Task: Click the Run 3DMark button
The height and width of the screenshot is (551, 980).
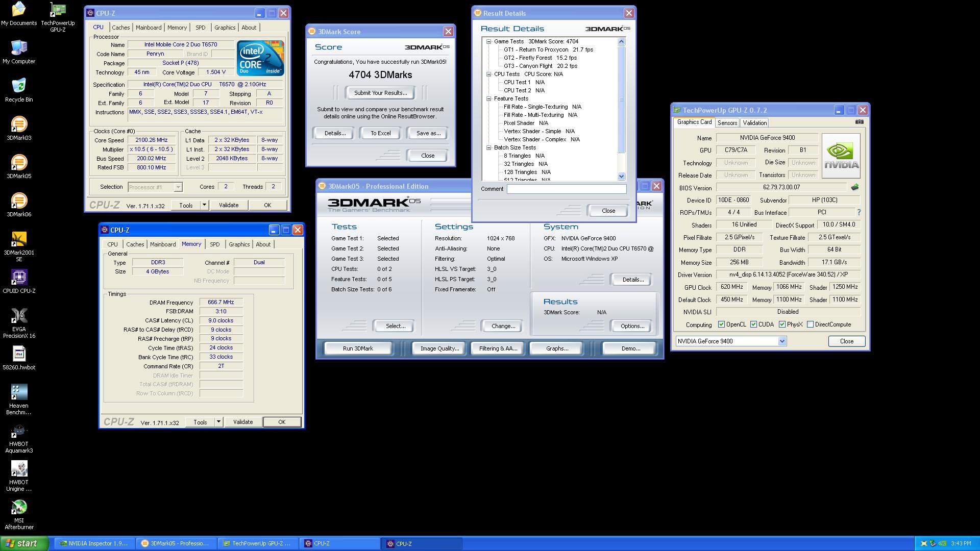Action: [358, 348]
